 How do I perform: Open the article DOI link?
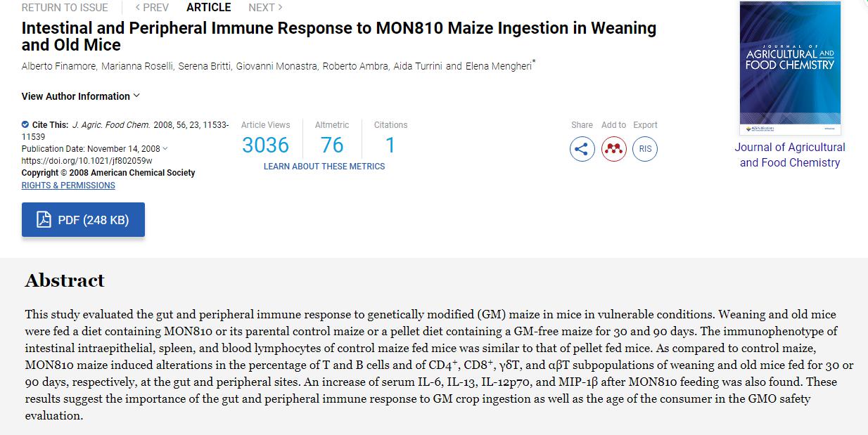[87, 160]
